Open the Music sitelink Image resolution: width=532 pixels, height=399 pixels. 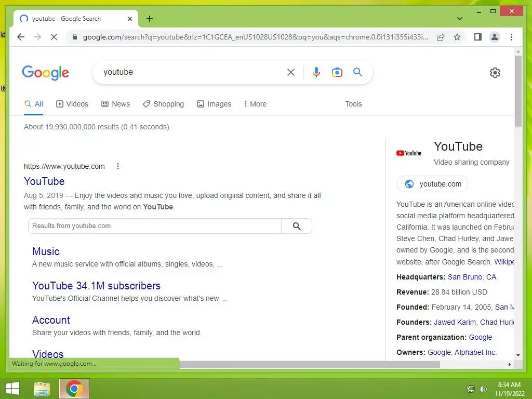(46, 251)
